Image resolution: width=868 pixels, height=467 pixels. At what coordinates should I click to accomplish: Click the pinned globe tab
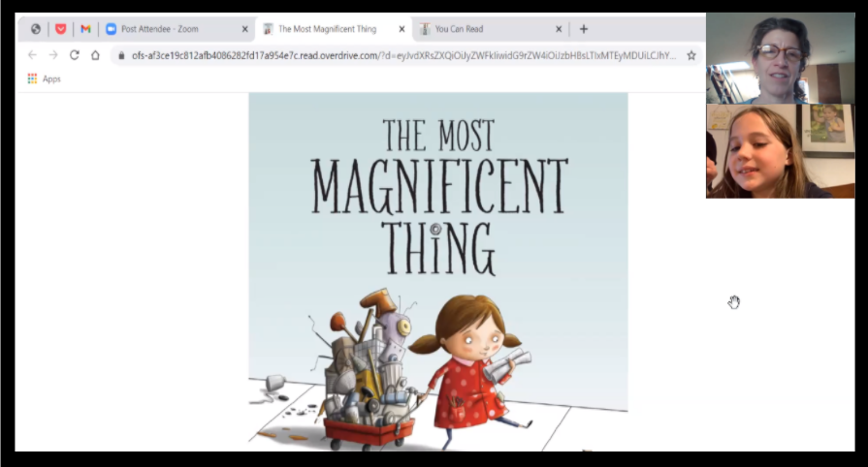(36, 29)
